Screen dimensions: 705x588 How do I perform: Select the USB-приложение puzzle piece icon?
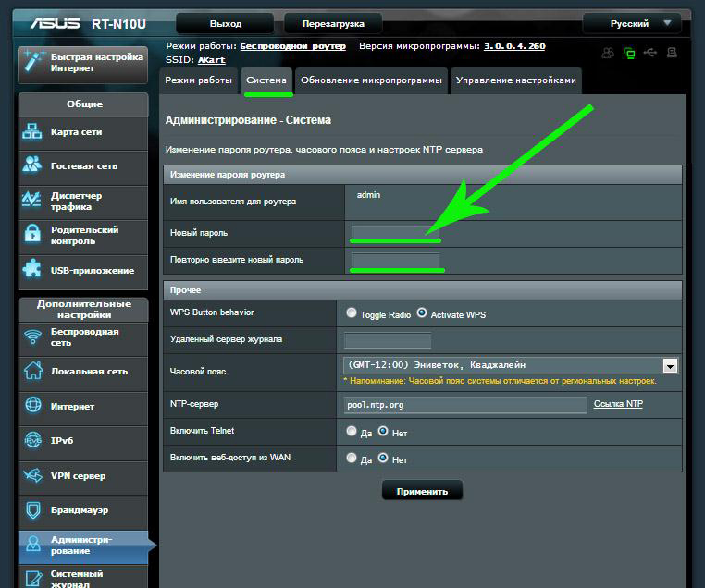pyautogui.click(x=32, y=270)
